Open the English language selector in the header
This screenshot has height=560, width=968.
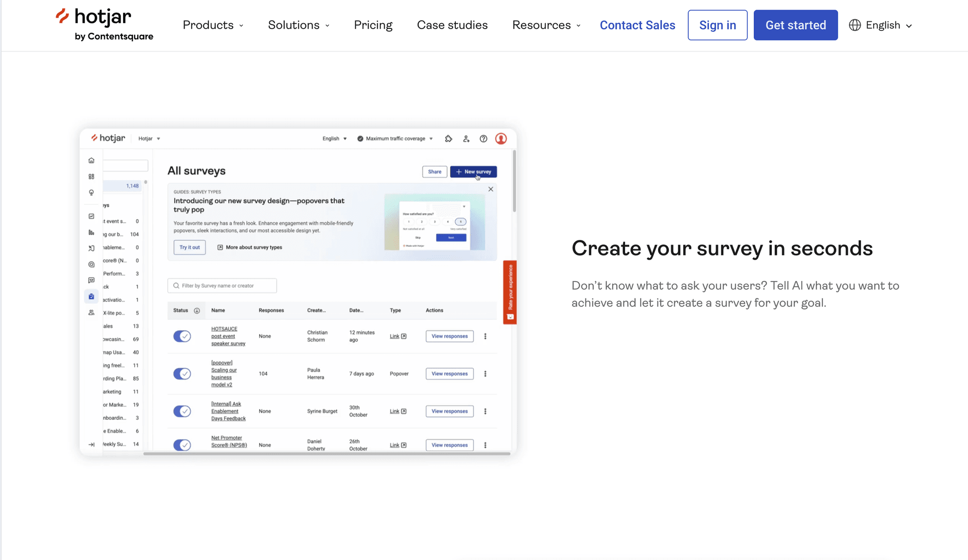pyautogui.click(x=881, y=25)
